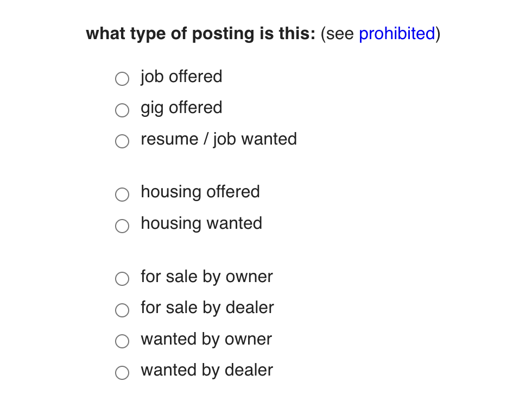
Task: Select "for sale by dealer" option
Action: (x=122, y=310)
